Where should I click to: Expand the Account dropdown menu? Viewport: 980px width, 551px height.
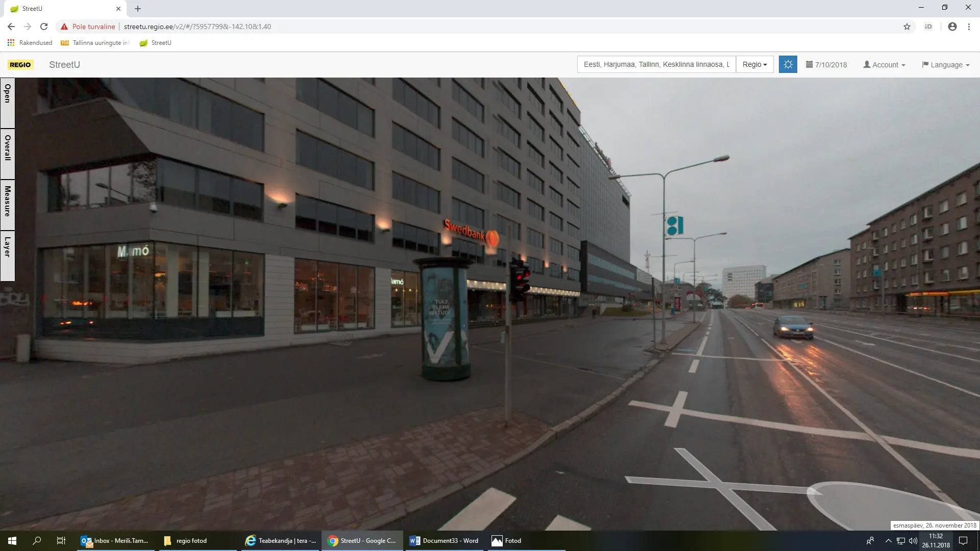coord(884,65)
